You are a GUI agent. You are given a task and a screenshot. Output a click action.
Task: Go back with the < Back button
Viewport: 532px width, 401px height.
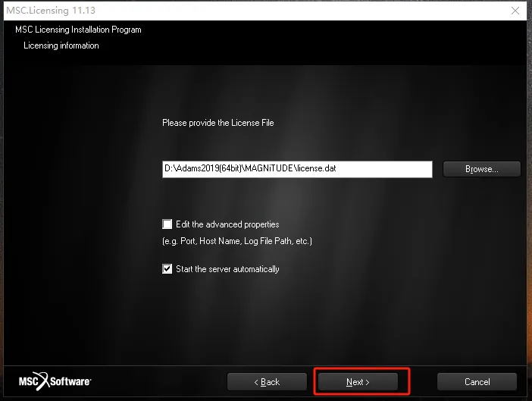267,382
